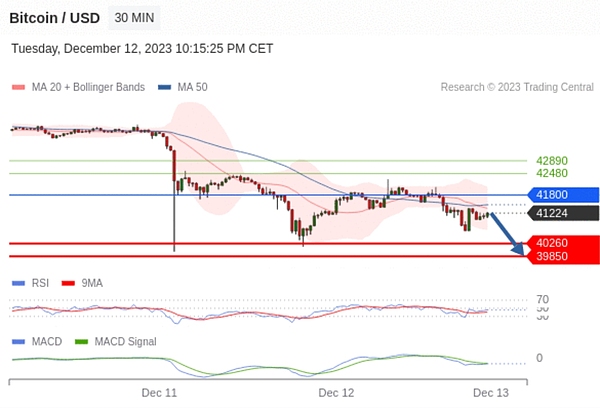Select the blue 41800 pivot price tag

pyautogui.click(x=565, y=195)
